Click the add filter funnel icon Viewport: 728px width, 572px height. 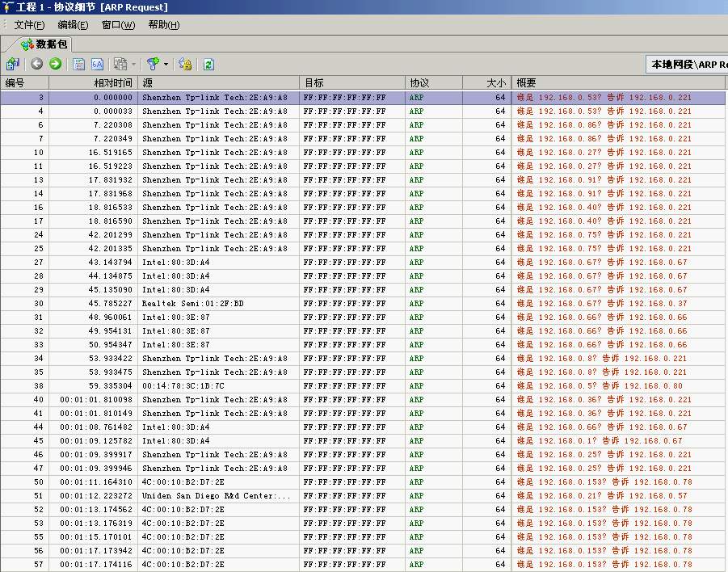[x=153, y=64]
